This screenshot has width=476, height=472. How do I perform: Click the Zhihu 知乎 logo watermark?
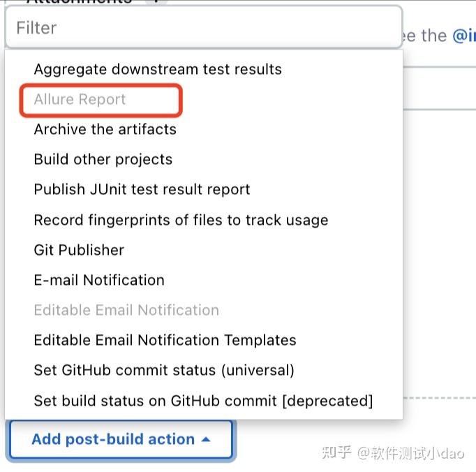[x=335, y=452]
